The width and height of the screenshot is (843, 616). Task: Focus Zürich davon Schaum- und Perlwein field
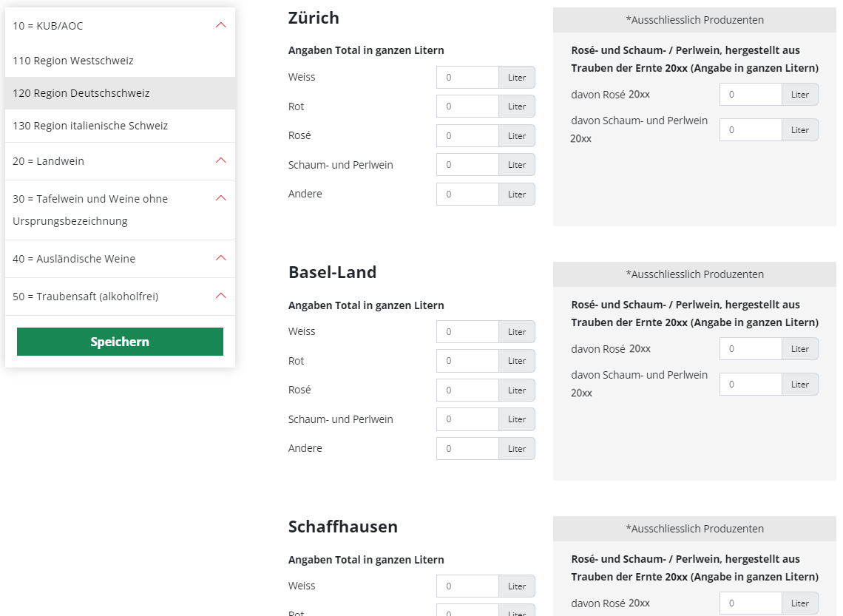pyautogui.click(x=751, y=130)
